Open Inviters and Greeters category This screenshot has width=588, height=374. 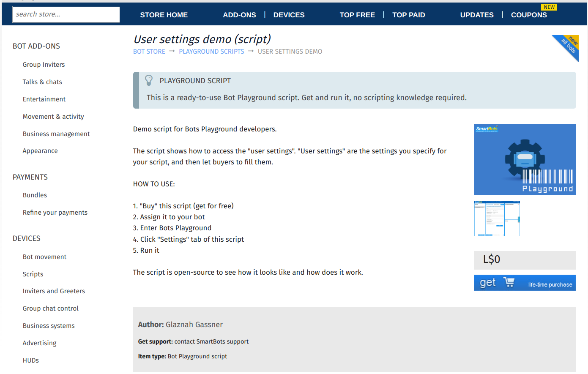click(54, 291)
